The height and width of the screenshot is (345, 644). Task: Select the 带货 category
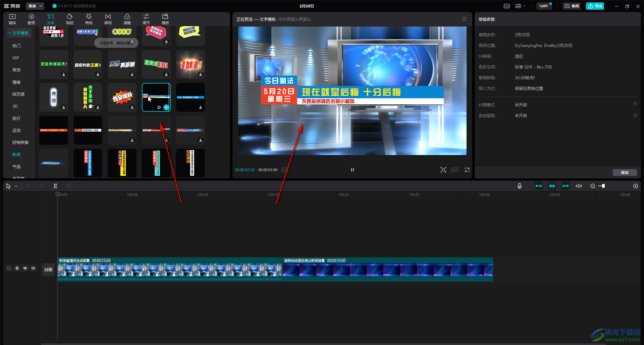click(x=16, y=70)
